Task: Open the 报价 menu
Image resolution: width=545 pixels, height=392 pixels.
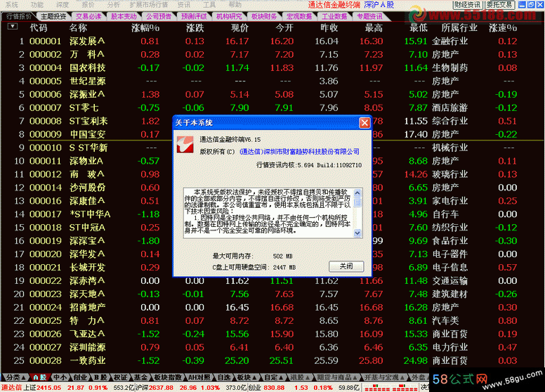Action: (x=88, y=5)
